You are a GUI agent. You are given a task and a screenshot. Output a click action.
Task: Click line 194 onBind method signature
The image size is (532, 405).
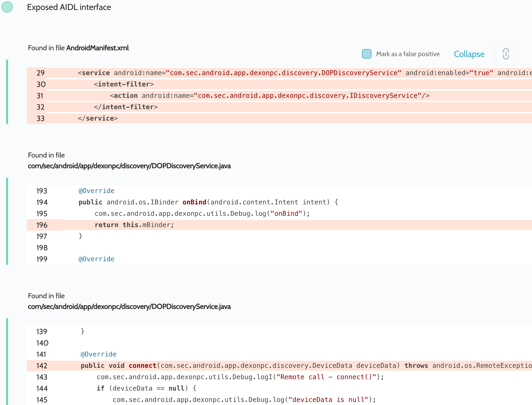pos(208,202)
